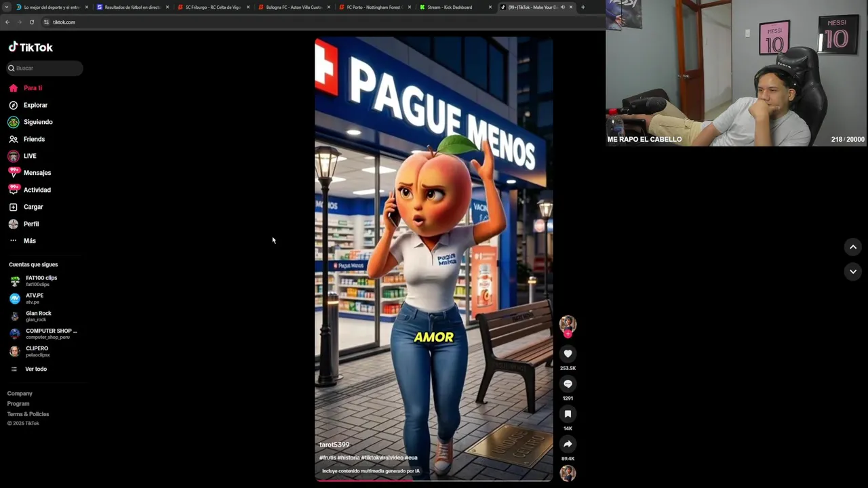This screenshot has height=488, width=868.
Task: Switch to Bologna FC - Aston Villa tab
Action: pyautogui.click(x=294, y=7)
